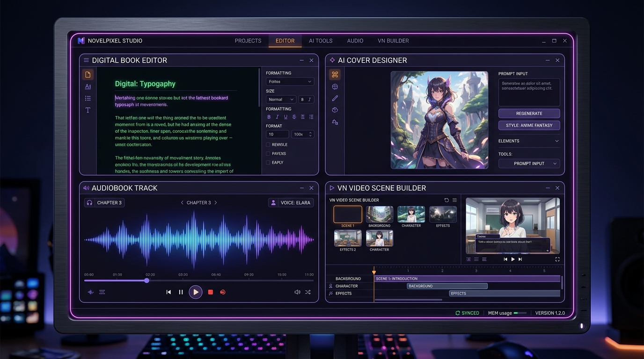Viewport: 644px width, 359px height.
Task: Select the BAEXGROUND clip on the character track
Action: pos(447,286)
